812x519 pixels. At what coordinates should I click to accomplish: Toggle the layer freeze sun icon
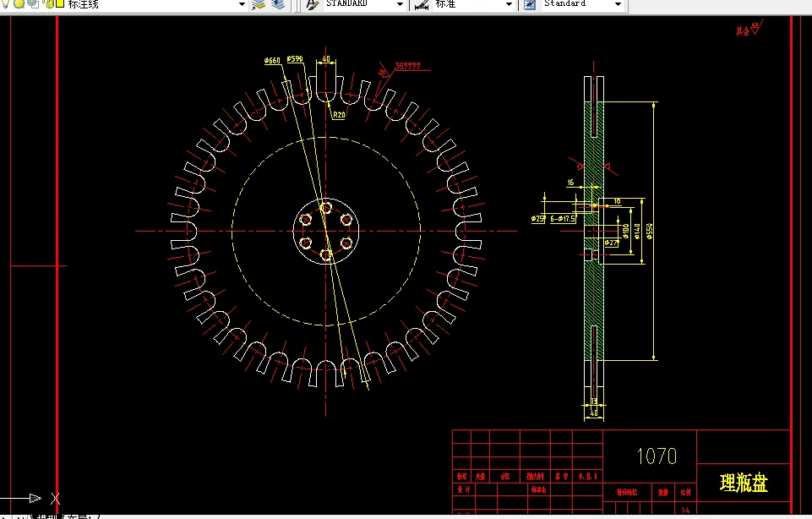click(19, 3)
